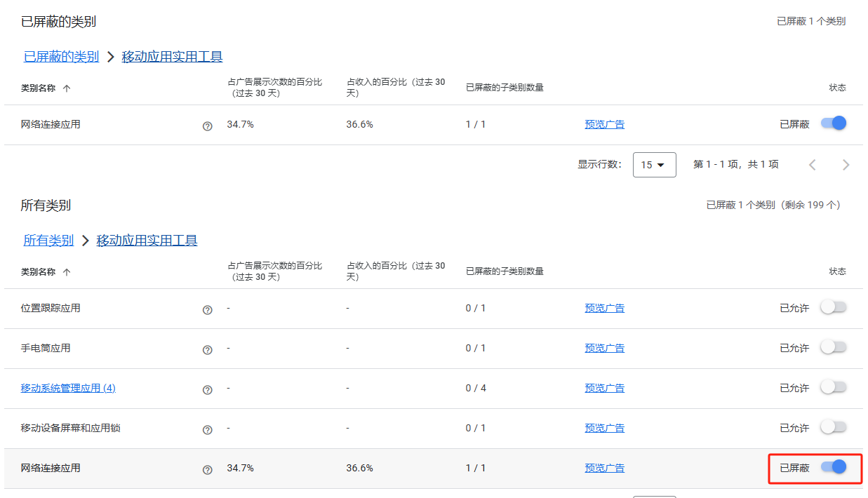Click the help icon next to 手电筒应用
868x498 pixels.
point(207,346)
